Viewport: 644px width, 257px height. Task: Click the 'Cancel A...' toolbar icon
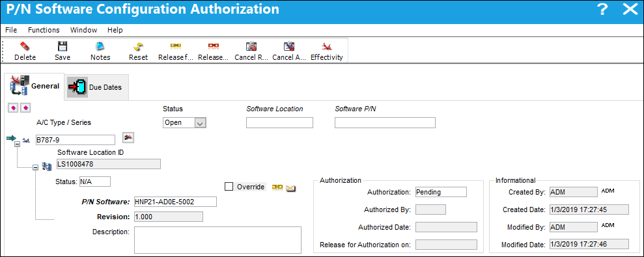click(289, 46)
